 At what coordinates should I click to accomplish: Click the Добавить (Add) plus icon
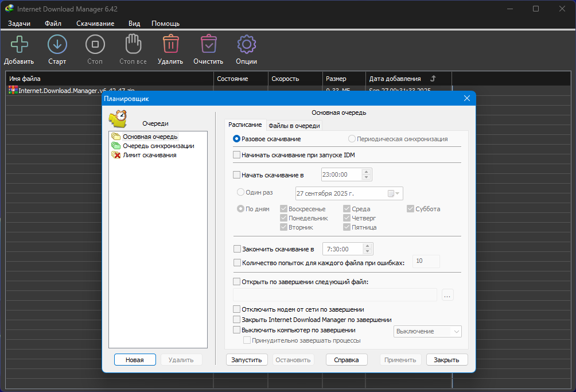[x=19, y=45]
